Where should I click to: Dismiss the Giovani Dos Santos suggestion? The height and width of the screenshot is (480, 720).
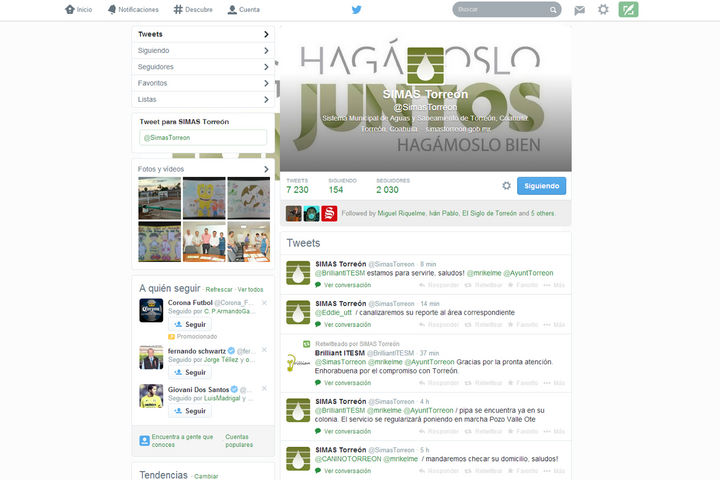click(265, 388)
